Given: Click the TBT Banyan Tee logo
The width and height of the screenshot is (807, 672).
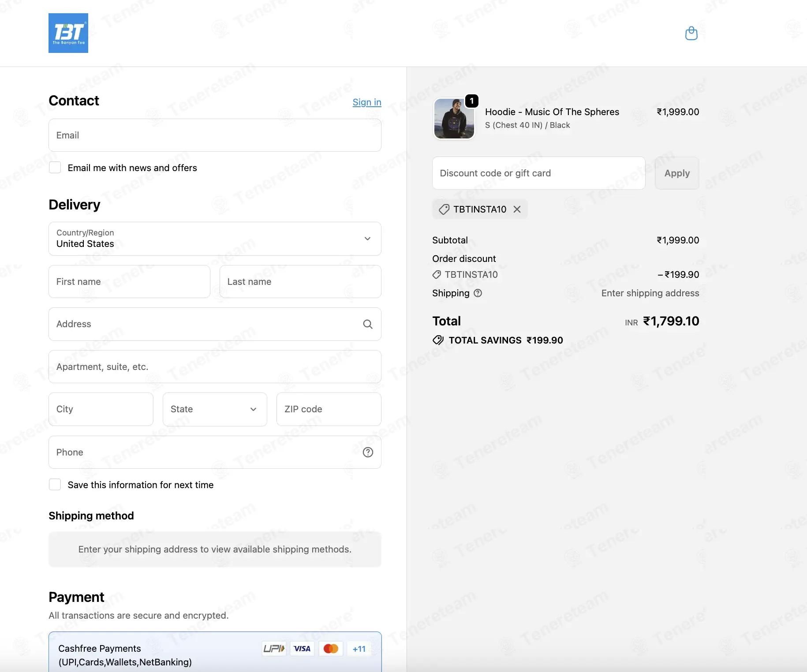Looking at the screenshot, I should coord(68,33).
